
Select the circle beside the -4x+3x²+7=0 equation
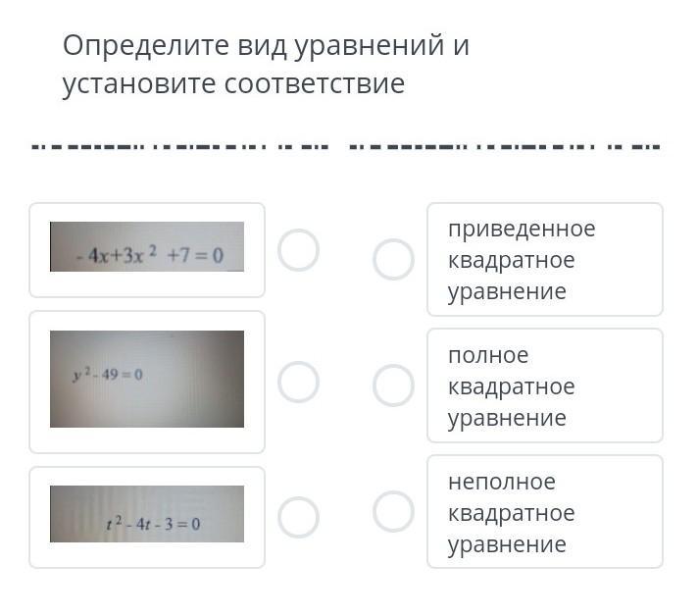pos(298,250)
